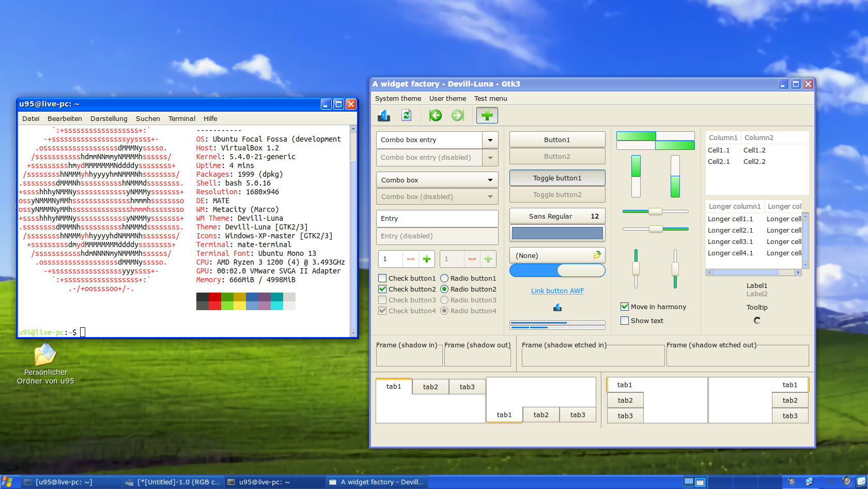This screenshot has width=868, height=489.
Task: Click the green plus toolbar button
Action: pos(487,115)
